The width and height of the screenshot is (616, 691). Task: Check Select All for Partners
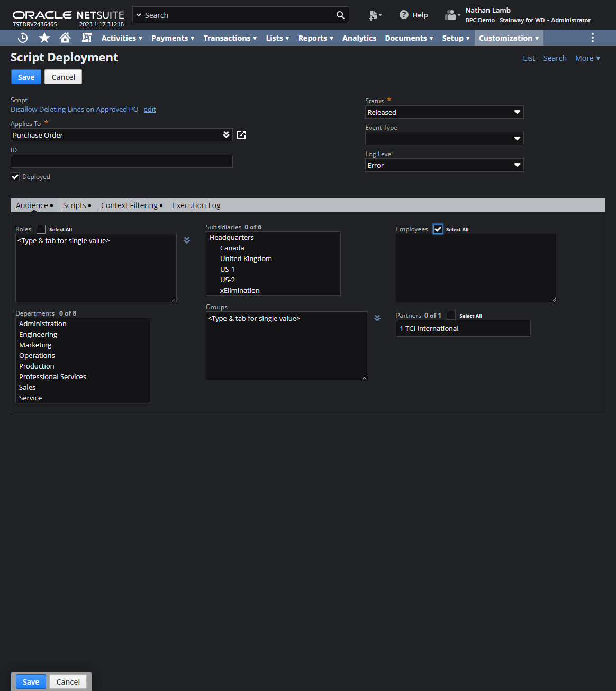tap(451, 316)
